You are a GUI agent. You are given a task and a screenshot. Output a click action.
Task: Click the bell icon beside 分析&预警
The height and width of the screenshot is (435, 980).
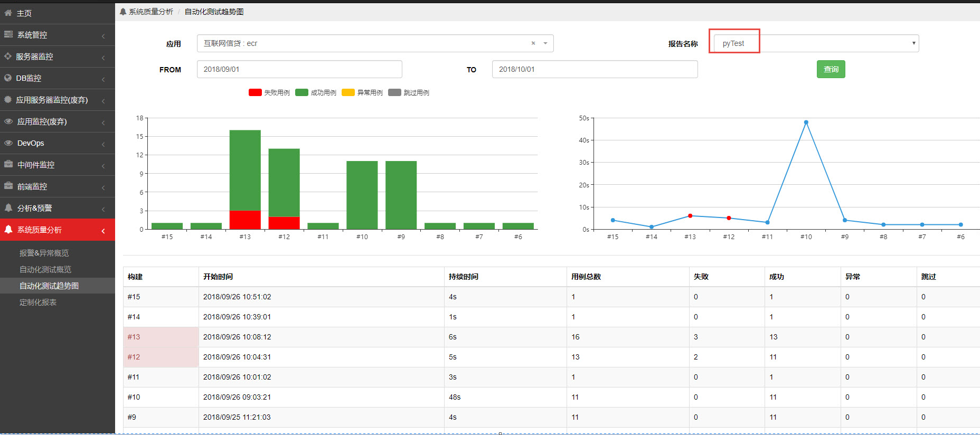pyautogui.click(x=8, y=207)
